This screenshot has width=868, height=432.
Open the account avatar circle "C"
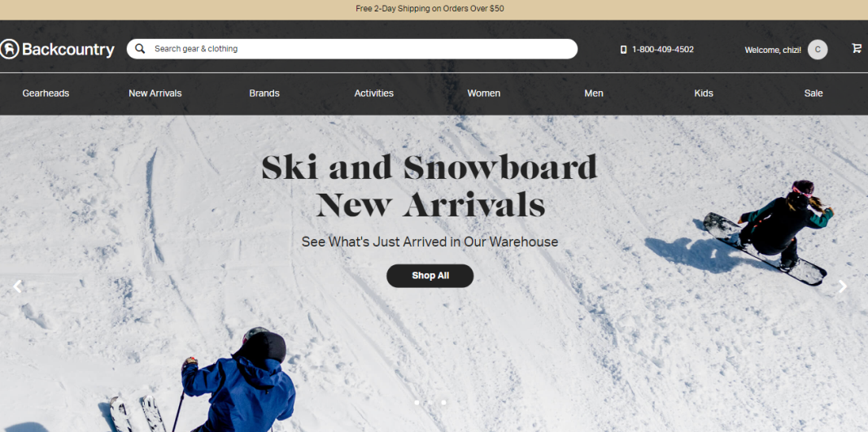click(x=818, y=50)
